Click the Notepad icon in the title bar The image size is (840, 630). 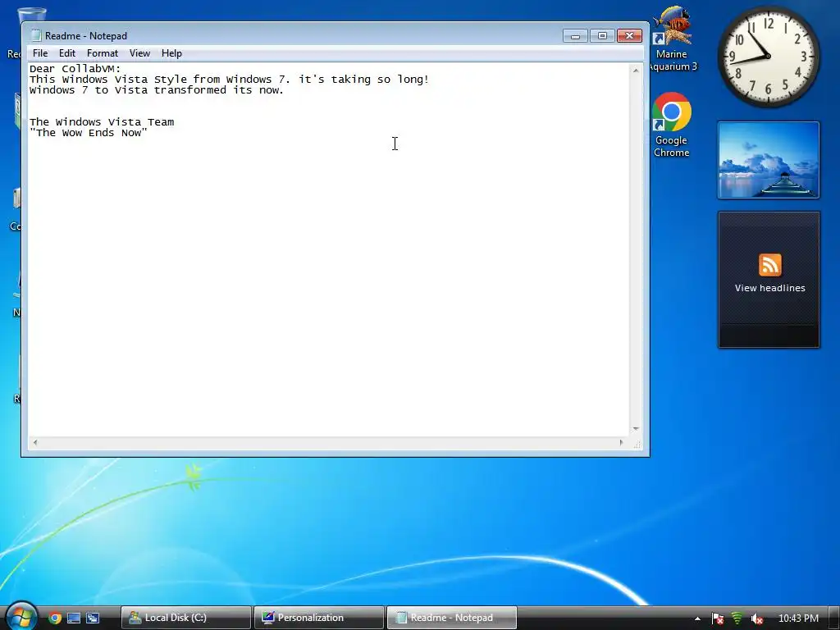(36, 36)
